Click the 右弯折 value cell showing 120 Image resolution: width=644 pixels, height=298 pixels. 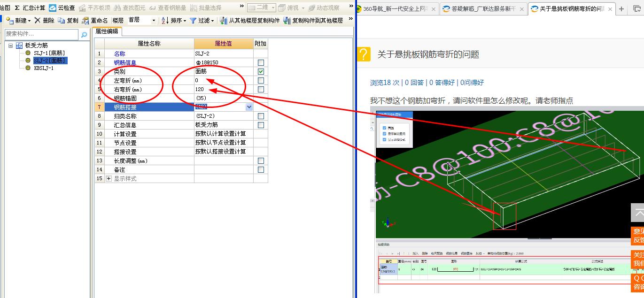[x=224, y=89]
